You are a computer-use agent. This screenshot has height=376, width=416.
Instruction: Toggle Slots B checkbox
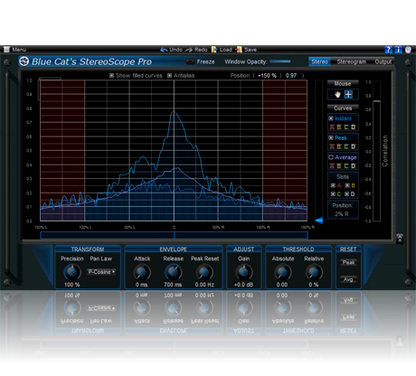(347, 185)
